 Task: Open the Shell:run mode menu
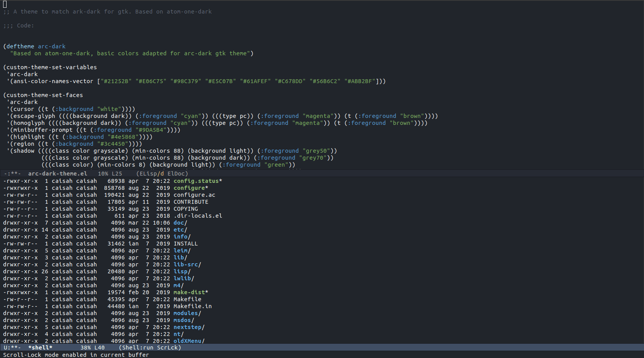point(138,348)
